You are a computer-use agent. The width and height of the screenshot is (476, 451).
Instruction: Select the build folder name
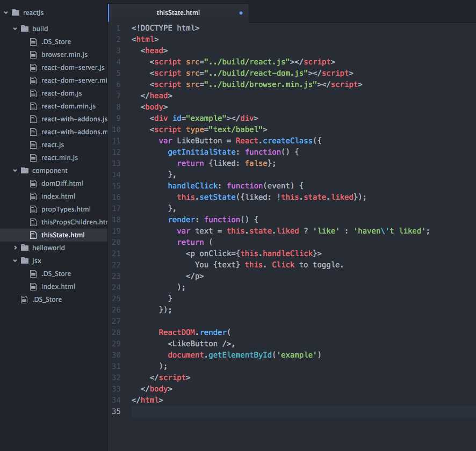40,28
